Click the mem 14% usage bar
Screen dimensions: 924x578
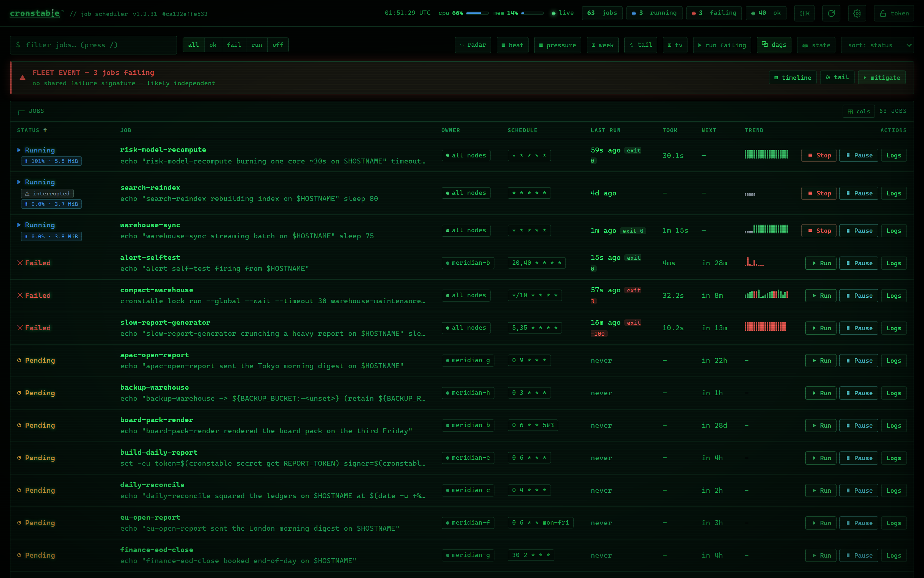pos(532,13)
